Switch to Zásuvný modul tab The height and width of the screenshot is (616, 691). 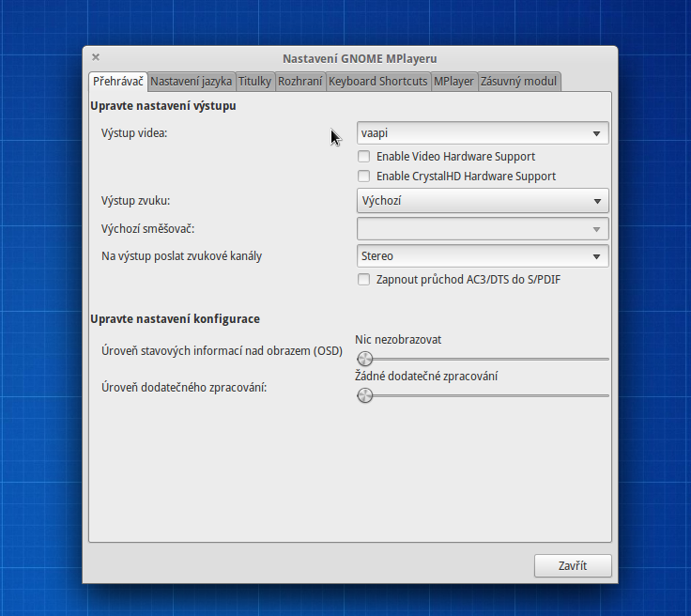pos(519,82)
